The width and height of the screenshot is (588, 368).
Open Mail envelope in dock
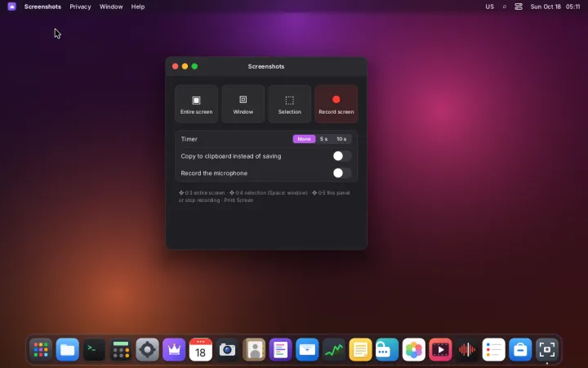pos(307,350)
